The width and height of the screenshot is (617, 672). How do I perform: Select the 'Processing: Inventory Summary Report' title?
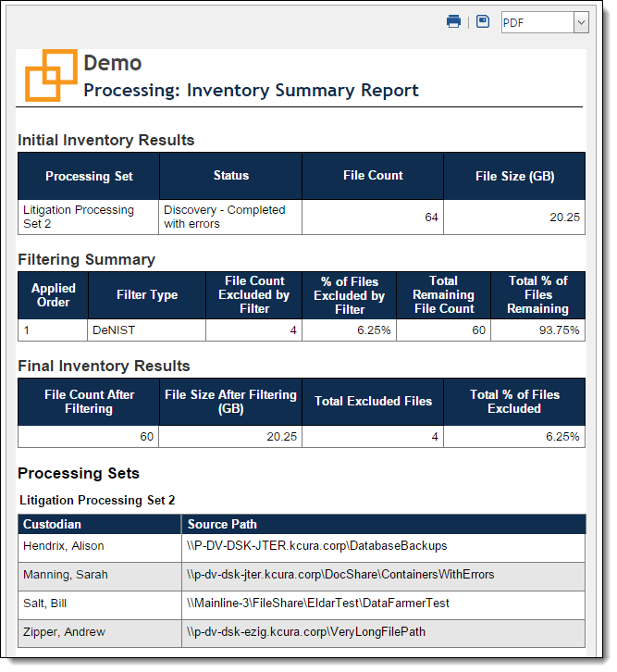[251, 91]
